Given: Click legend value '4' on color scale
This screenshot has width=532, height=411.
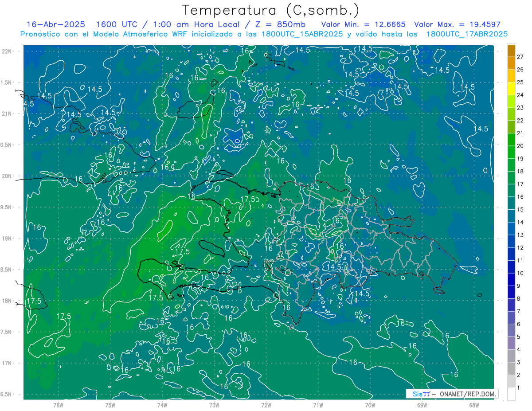Looking at the screenshot, I should click(x=519, y=349).
